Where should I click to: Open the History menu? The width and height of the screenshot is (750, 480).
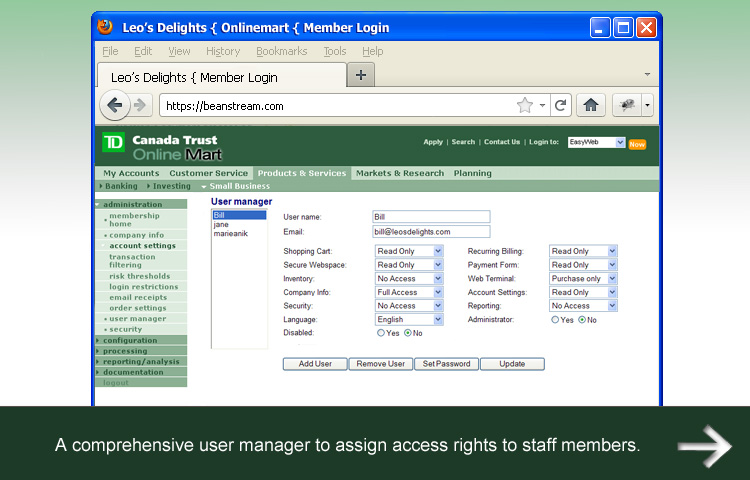point(223,51)
